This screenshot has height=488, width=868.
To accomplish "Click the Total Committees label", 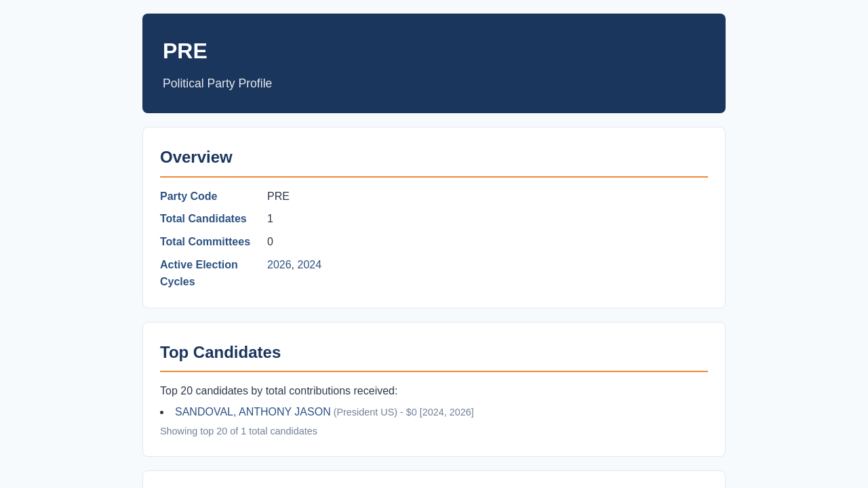I will [205, 242].
